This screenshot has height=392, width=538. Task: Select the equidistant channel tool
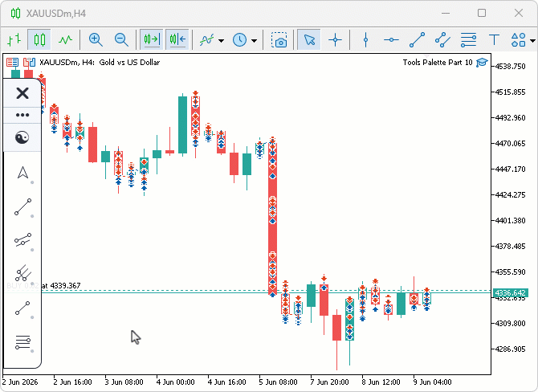point(442,40)
